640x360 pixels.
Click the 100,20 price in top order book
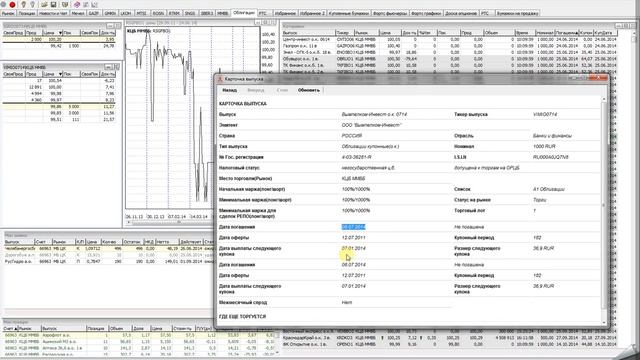click(54, 40)
